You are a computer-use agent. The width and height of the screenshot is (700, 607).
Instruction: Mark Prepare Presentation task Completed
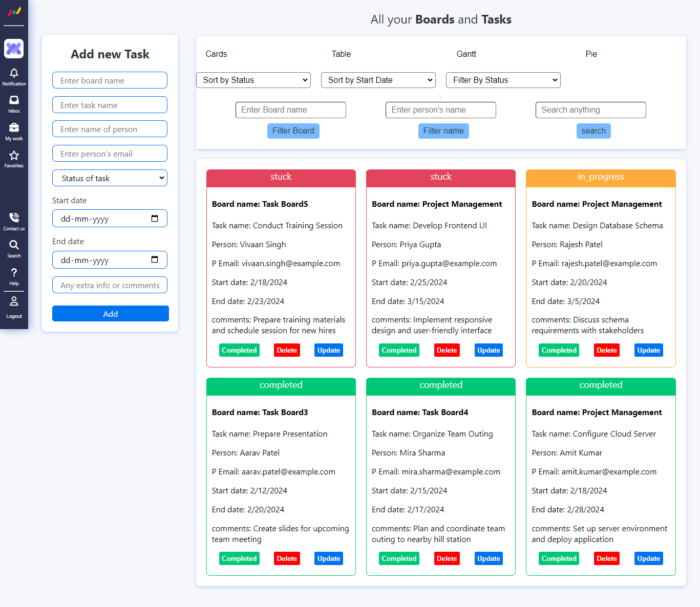239,558
